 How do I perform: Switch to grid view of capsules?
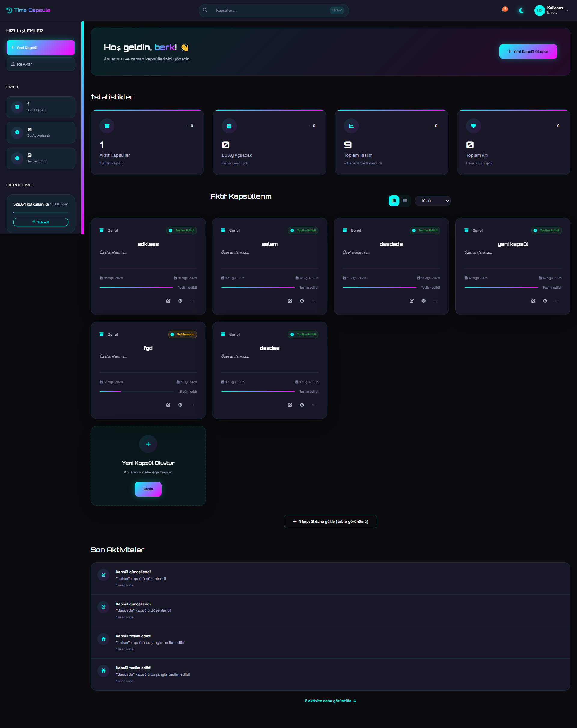pyautogui.click(x=394, y=200)
